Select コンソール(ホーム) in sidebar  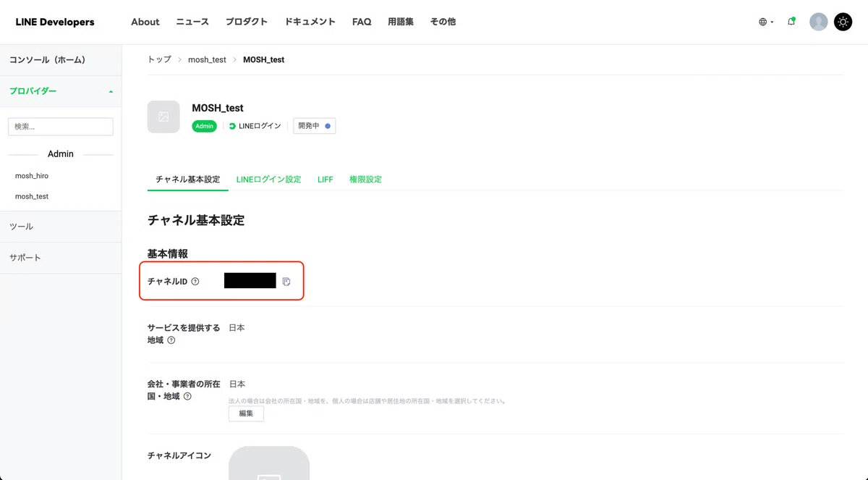pyautogui.click(x=61, y=60)
